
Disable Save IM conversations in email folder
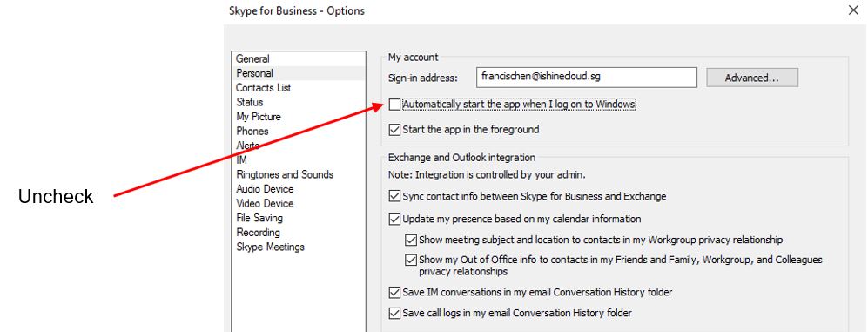(394, 292)
